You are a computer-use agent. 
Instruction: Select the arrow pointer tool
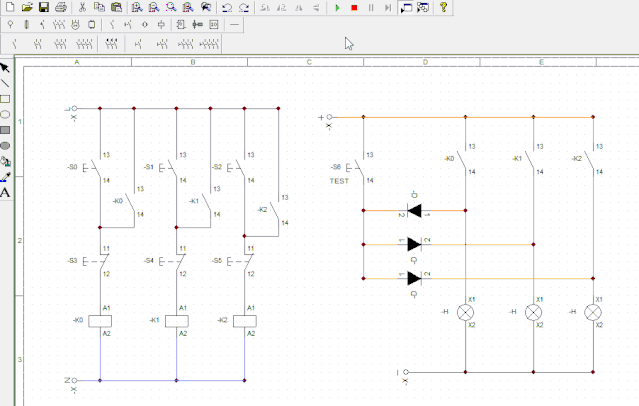(x=5, y=68)
